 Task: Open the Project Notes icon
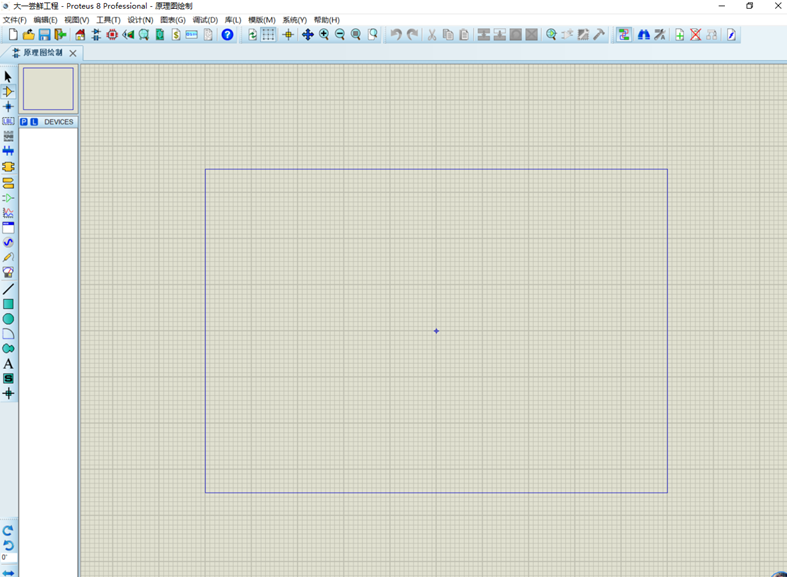pyautogui.click(x=208, y=35)
